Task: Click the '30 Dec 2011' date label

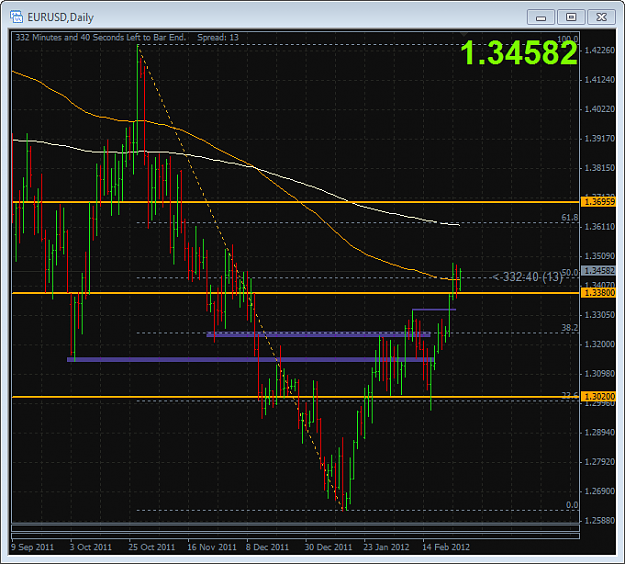Action: [328, 547]
